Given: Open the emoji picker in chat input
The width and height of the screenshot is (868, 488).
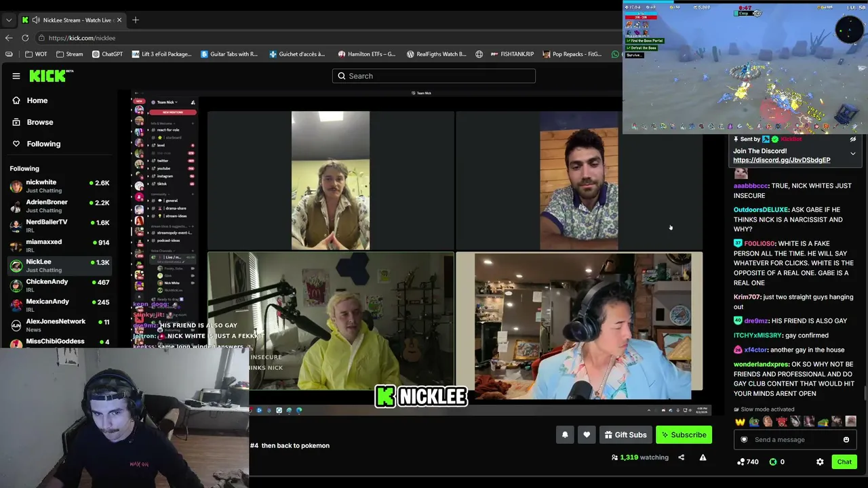Looking at the screenshot, I should pos(846,440).
